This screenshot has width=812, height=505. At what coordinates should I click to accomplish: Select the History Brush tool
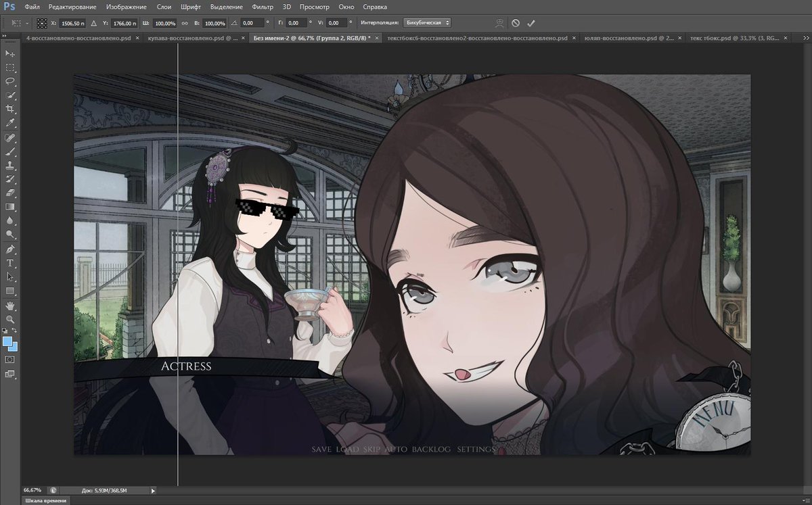click(10, 179)
